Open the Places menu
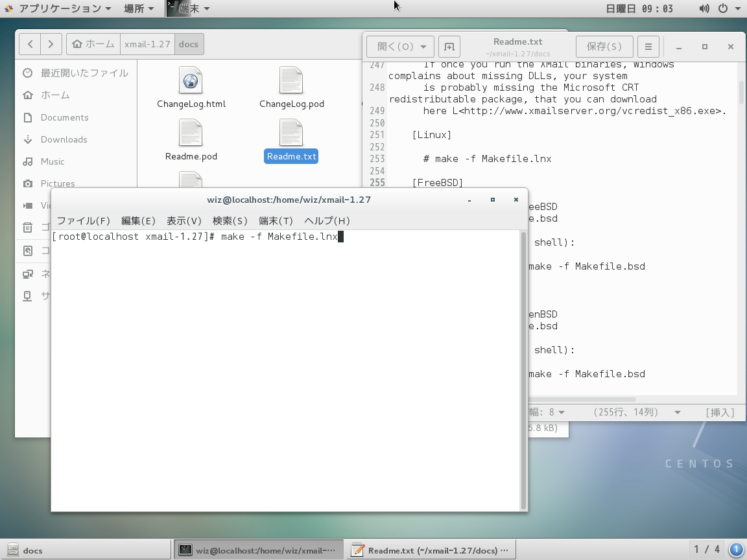Screen dimensions: 747x560 tap(139, 8)
